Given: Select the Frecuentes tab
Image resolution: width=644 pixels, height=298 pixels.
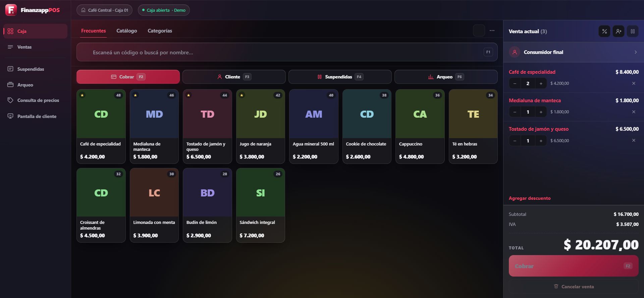Looking at the screenshot, I should 94,31.
